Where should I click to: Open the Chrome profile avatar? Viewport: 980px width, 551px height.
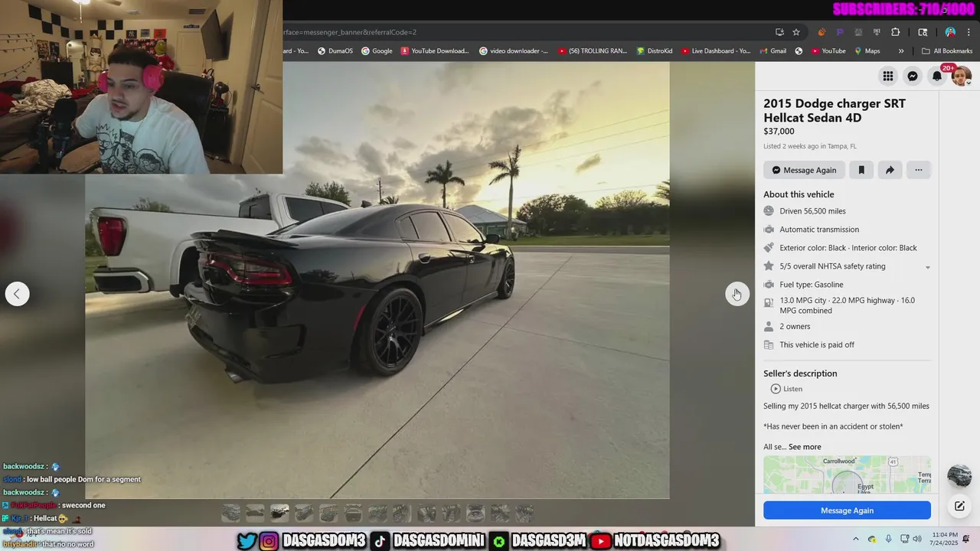point(950,32)
